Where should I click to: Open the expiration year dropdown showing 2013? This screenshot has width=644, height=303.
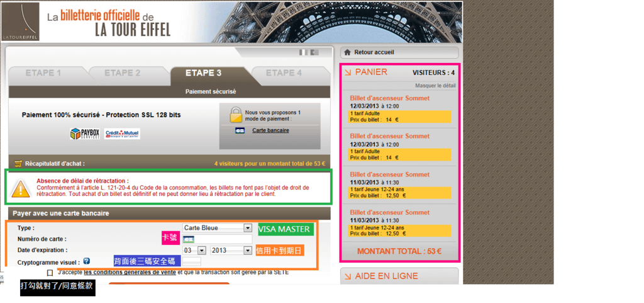pyautogui.click(x=231, y=250)
